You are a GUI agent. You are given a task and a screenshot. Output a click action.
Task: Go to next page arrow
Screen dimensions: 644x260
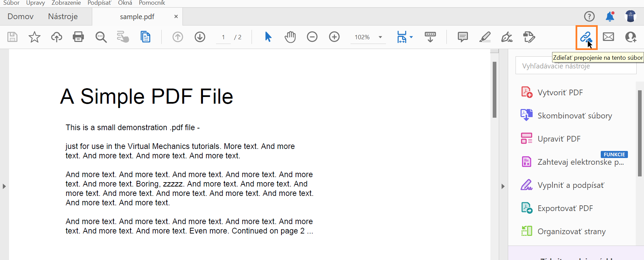(x=200, y=37)
